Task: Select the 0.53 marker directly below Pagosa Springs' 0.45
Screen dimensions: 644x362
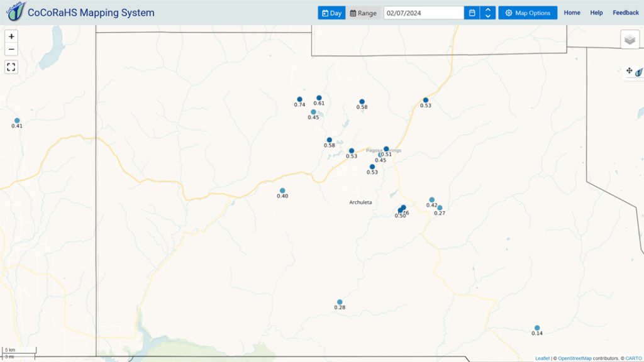Action: 372,167
